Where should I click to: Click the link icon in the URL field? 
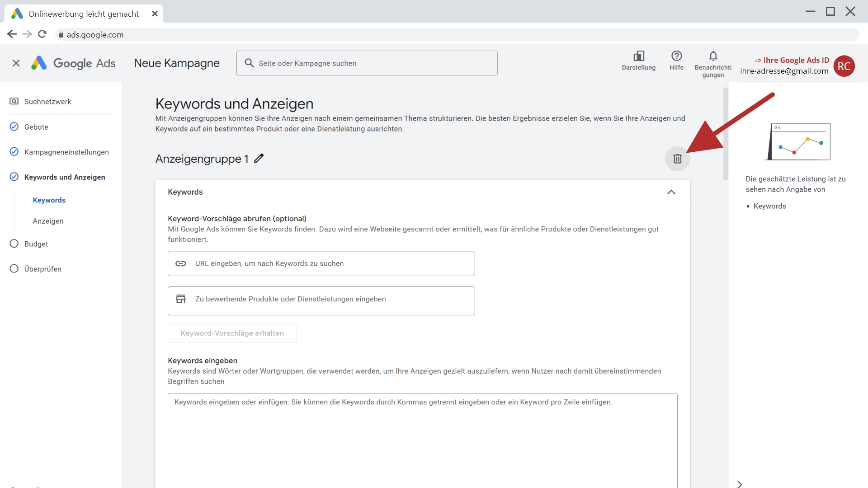point(181,263)
